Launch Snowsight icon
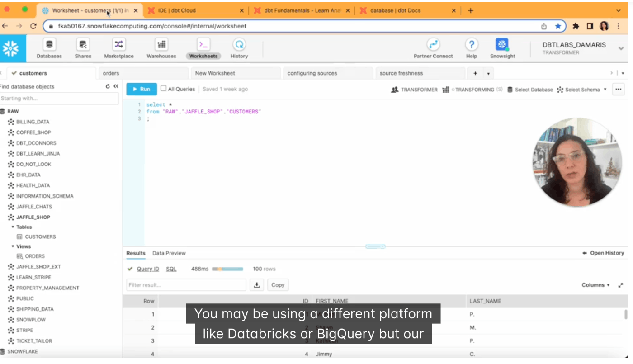The width and height of the screenshot is (633, 364). (x=502, y=44)
